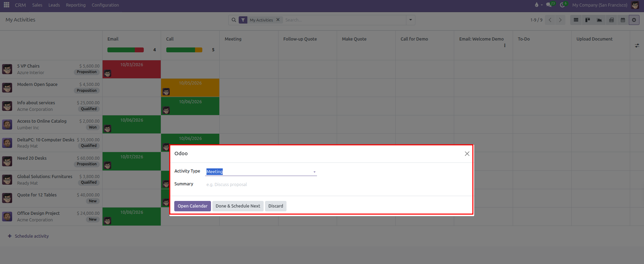Open Email: Welcome Demo column options
Image resolution: width=644 pixels, height=264 pixels.
[505, 45]
